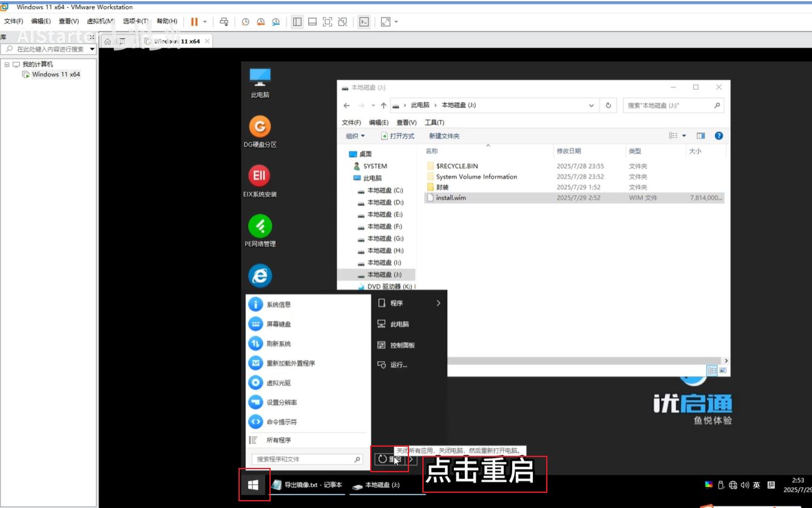This screenshot has height=508, width=812.
Task: Enter VMware full screen mode icon
Action: tap(327, 22)
